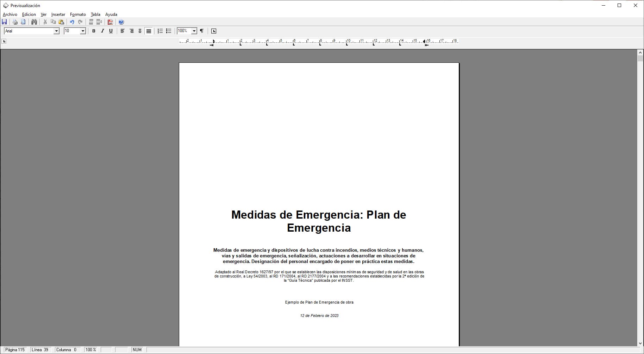
Task: Open the Insertar menu
Action: pyautogui.click(x=58, y=14)
